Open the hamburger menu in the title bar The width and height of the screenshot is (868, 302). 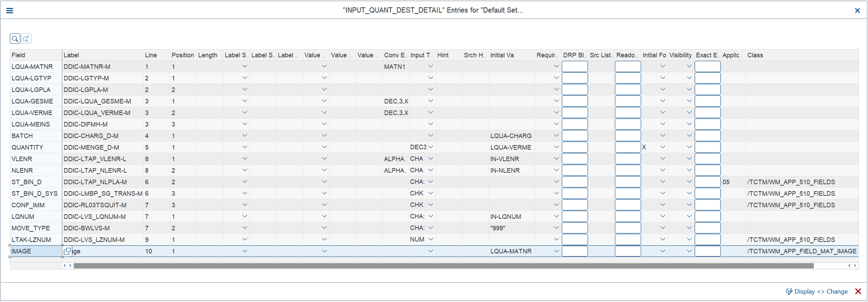tap(10, 11)
